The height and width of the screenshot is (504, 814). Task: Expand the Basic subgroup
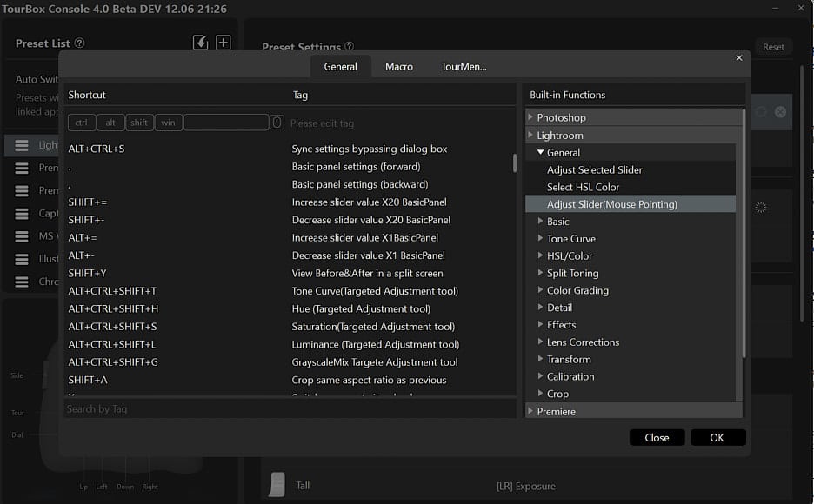click(x=540, y=221)
